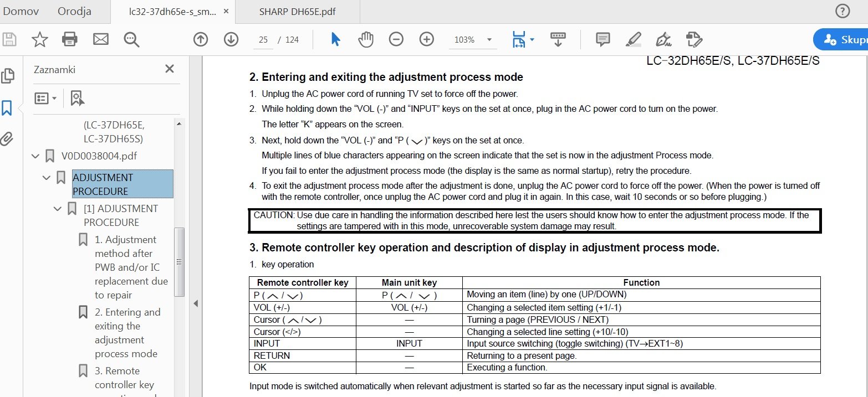Close the Zaznamki bookmarks panel

(170, 69)
